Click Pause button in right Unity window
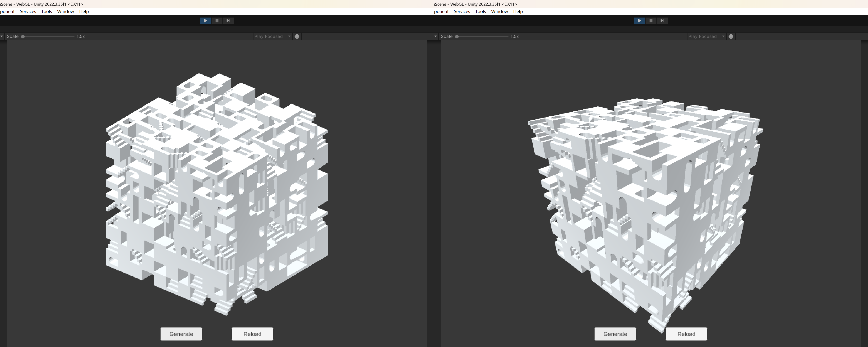 pyautogui.click(x=651, y=21)
